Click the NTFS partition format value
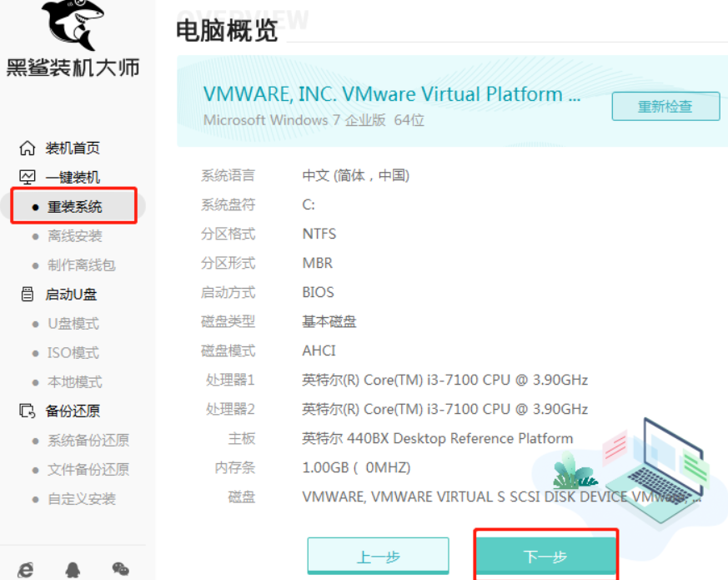 click(x=319, y=234)
